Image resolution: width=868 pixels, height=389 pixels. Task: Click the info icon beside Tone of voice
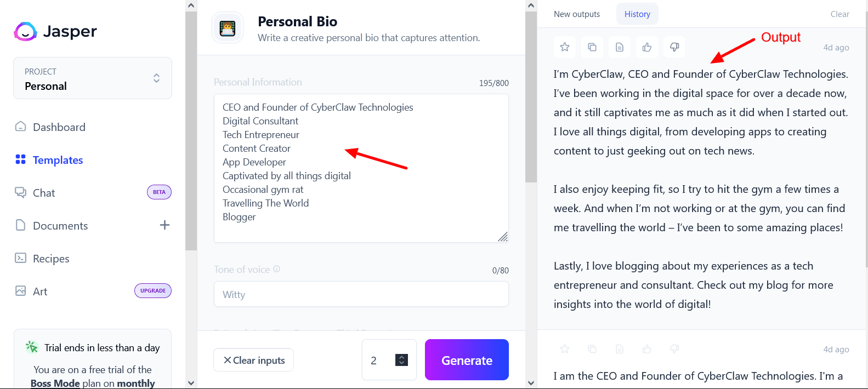[x=277, y=269]
